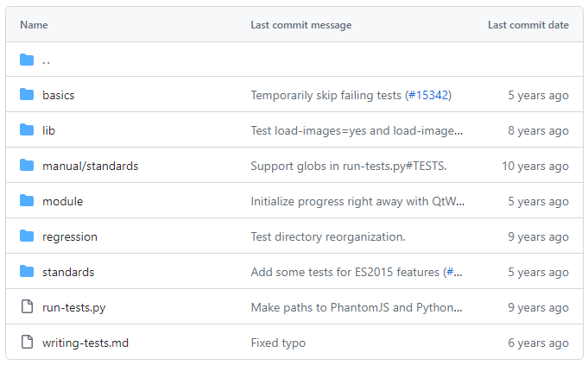Go up to the parent directory
This screenshot has height=365, width=588.
pyautogui.click(x=47, y=60)
